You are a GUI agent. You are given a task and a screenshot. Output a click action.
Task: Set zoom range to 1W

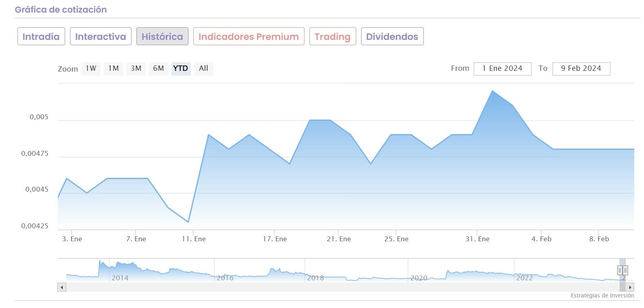click(x=91, y=68)
